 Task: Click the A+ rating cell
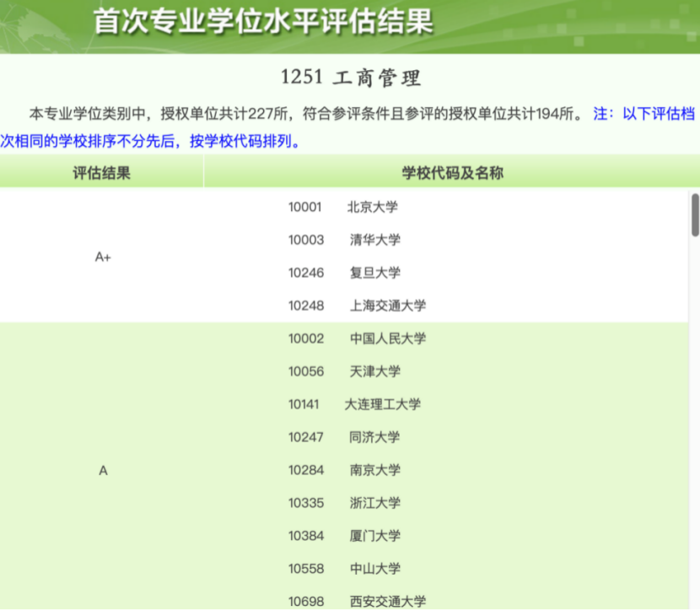(103, 257)
